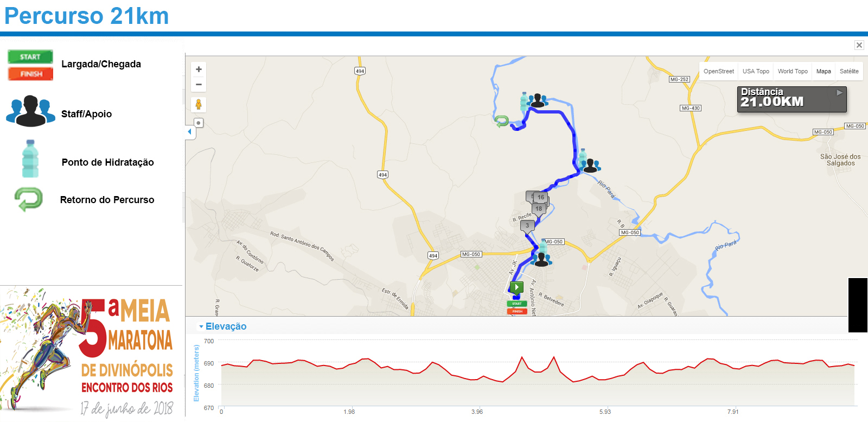
Task: Switch to USA Topo layer
Action: click(x=756, y=71)
